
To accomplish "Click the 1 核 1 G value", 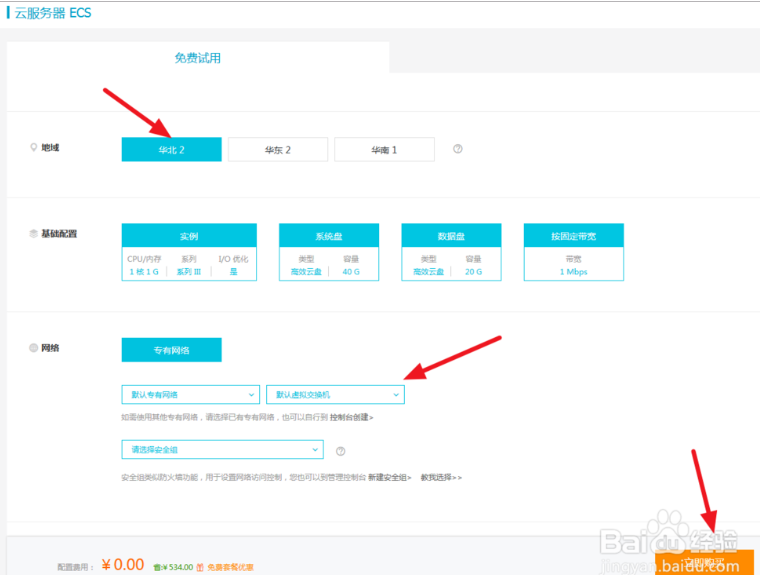I will [x=144, y=272].
